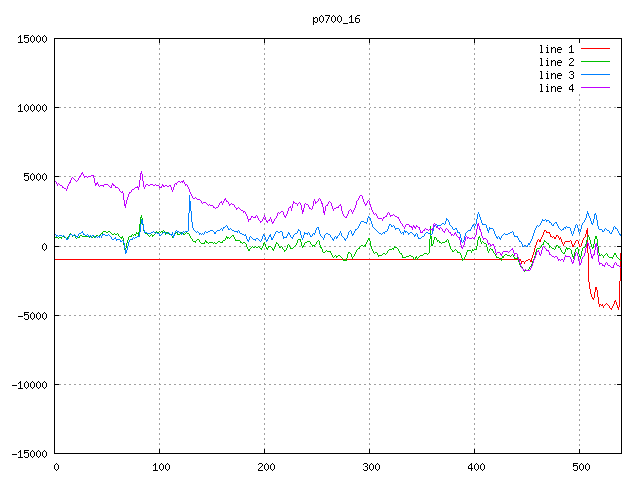Screen dimensions: 640x480
Task: Click the -15000 y-axis tick label
Action: (x=29, y=454)
